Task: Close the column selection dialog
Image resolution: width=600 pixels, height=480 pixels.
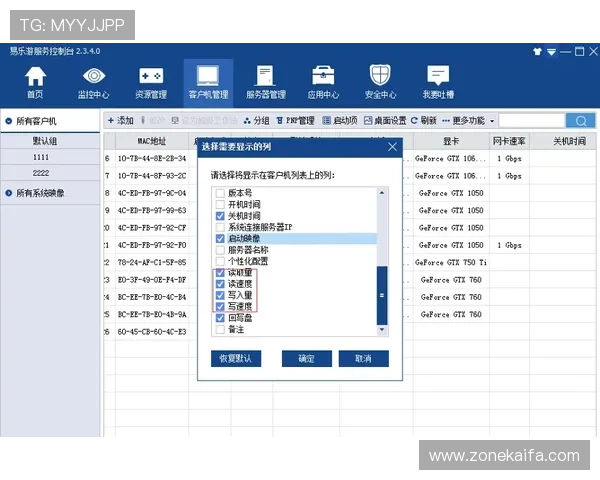Action: coord(392,147)
